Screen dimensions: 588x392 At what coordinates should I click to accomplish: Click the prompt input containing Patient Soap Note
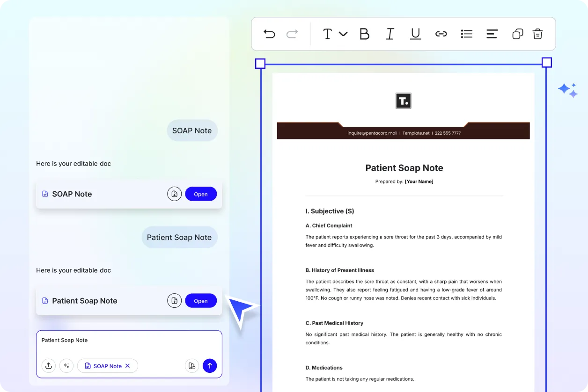pos(129,354)
